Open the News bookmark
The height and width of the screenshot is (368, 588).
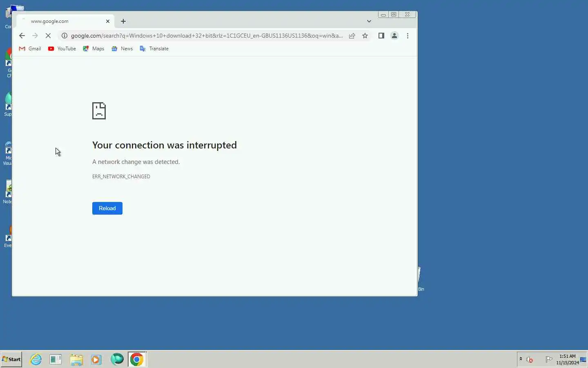click(122, 49)
